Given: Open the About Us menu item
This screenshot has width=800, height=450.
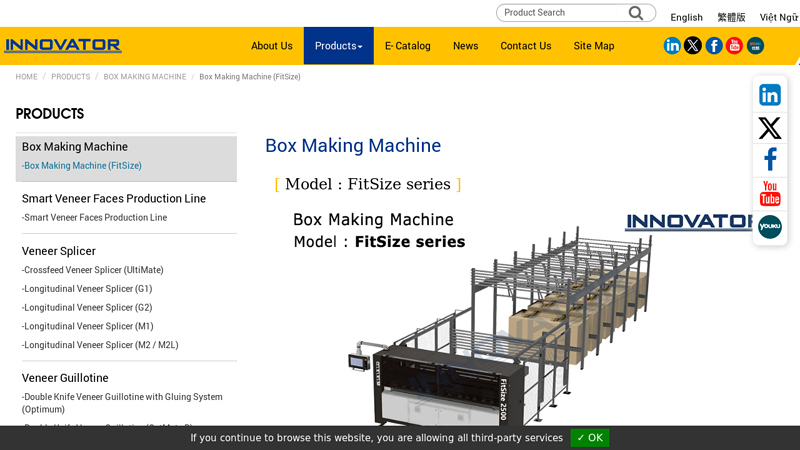Looking at the screenshot, I should click(271, 46).
